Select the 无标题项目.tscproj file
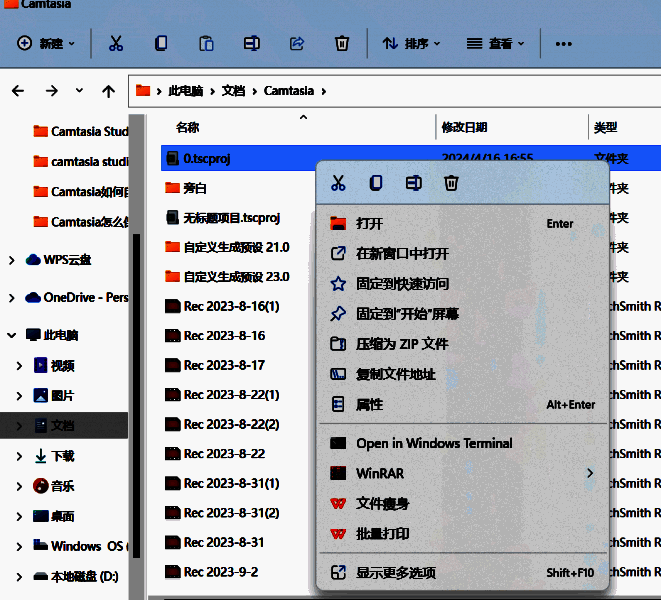This screenshot has height=600, width=661. tap(231, 217)
